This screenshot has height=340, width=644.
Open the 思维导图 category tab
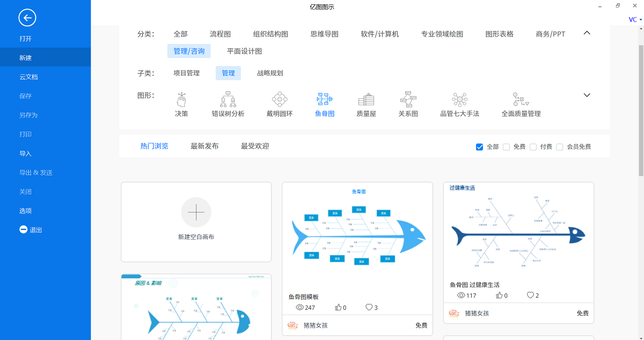(325, 33)
